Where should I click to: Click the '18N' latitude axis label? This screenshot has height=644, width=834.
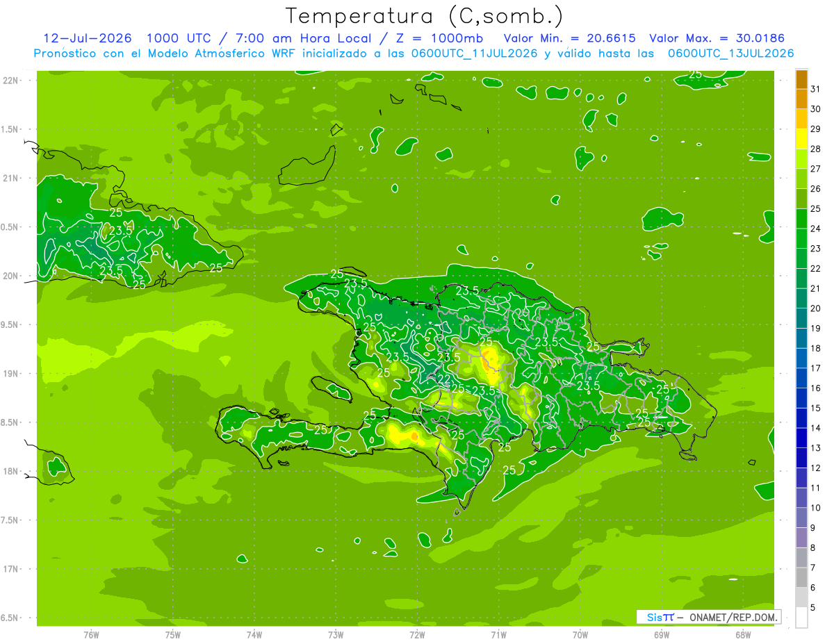tap(11, 471)
